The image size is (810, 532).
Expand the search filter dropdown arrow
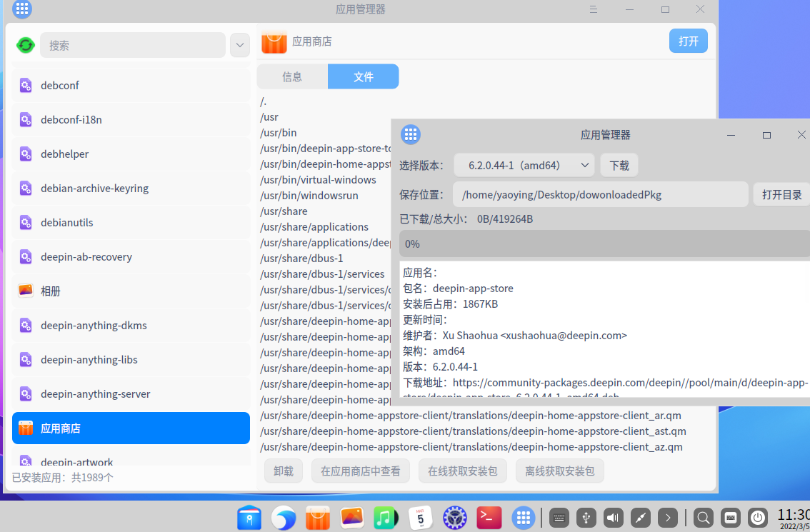[x=240, y=46]
